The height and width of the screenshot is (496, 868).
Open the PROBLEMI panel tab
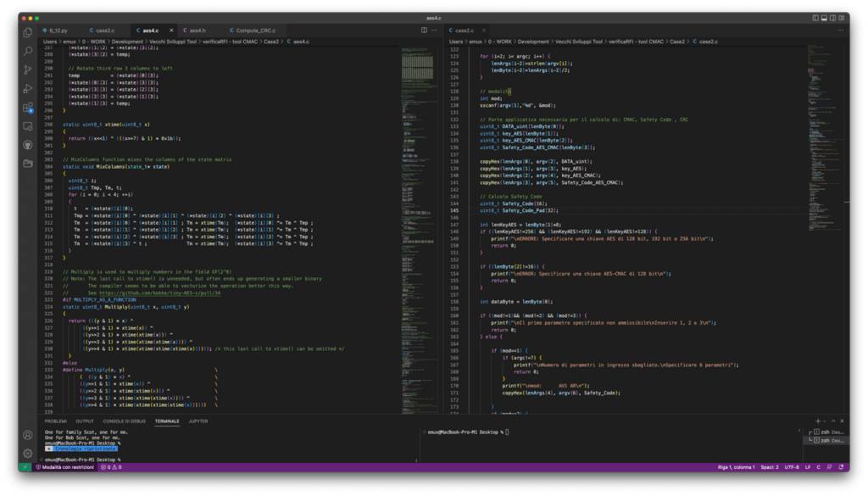55,421
